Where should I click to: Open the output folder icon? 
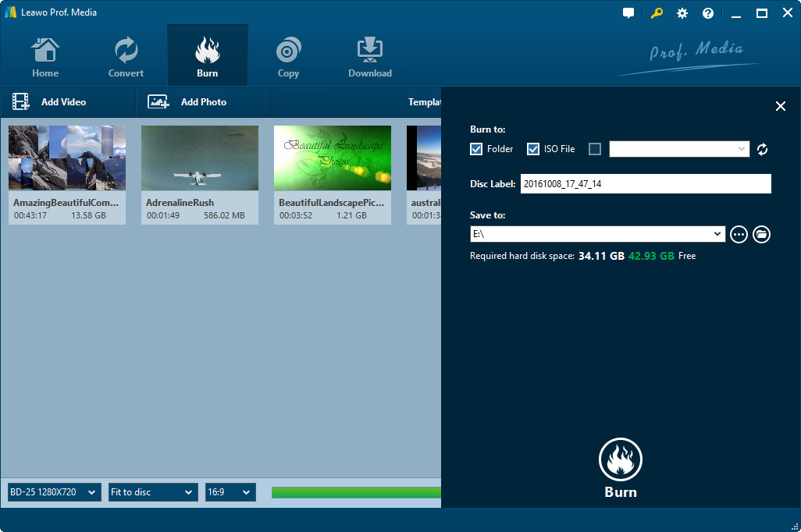(x=761, y=234)
